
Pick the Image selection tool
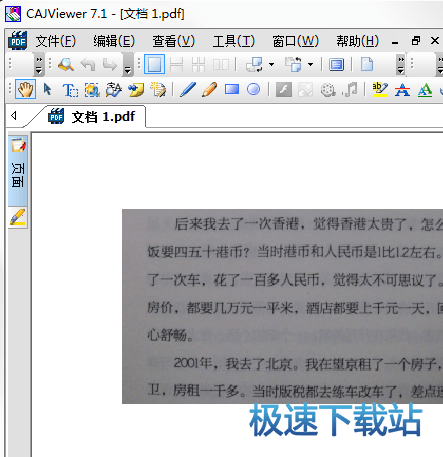click(x=92, y=90)
